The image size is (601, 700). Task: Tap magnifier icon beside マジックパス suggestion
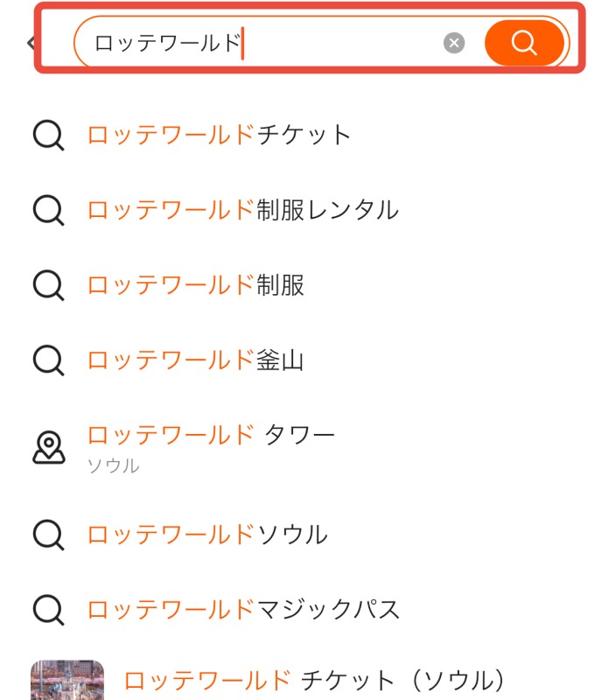pos(49,610)
